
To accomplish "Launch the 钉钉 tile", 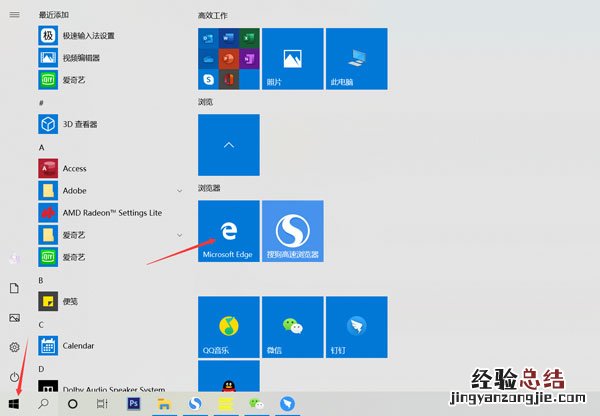I will coord(355,326).
